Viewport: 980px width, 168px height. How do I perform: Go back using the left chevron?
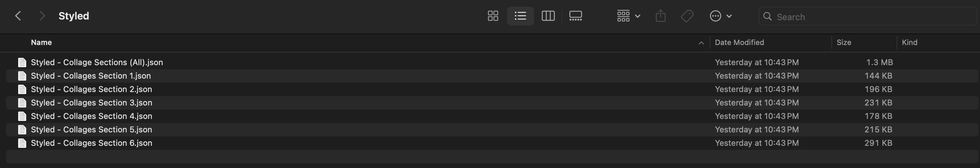tap(18, 16)
